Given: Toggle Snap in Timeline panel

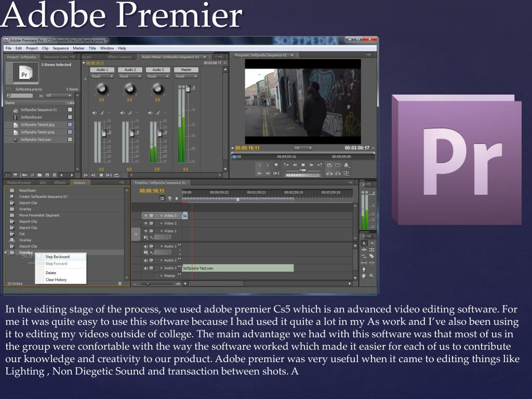Looking at the screenshot, I should (x=162, y=198).
